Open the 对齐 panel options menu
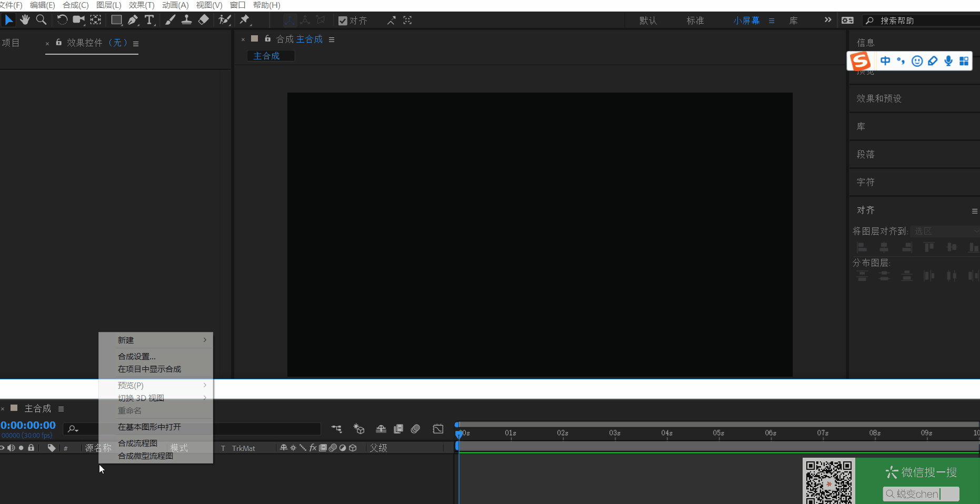Viewport: 980px width, 504px height. [975, 211]
